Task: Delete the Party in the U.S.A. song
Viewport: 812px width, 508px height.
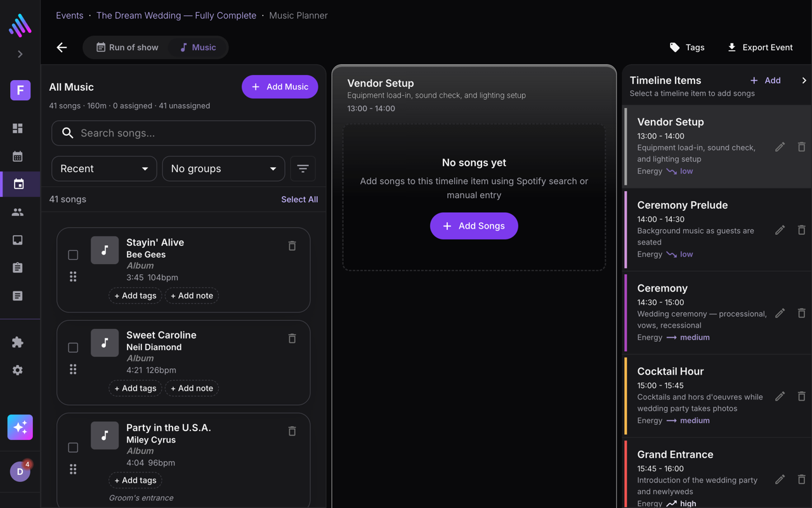Action: click(292, 431)
